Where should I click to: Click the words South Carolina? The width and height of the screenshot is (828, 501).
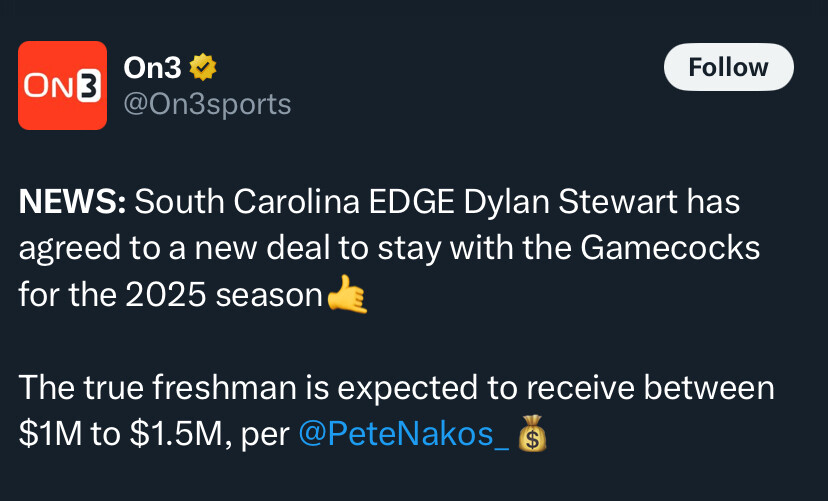(x=247, y=202)
